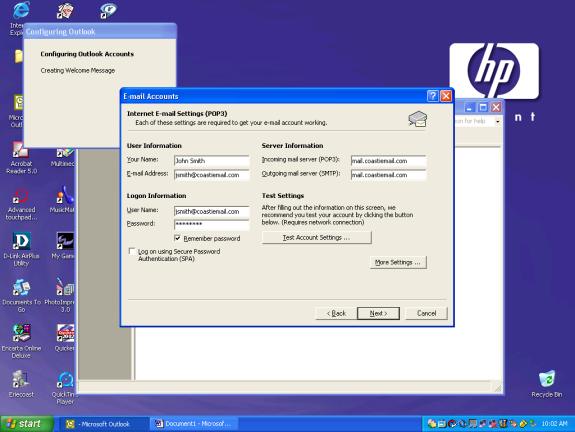Open the Ericoast desktop shortcut
This screenshot has width=575, height=432.
click(21, 379)
